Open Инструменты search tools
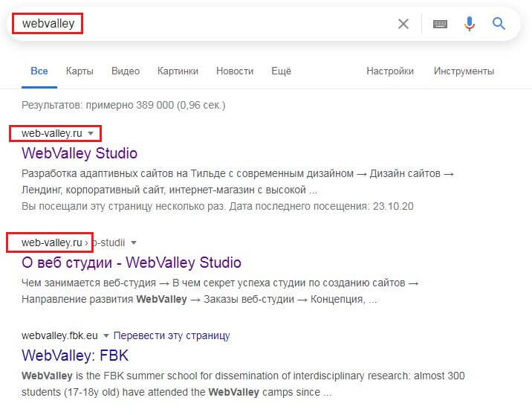The width and height of the screenshot is (532, 415). tap(464, 71)
